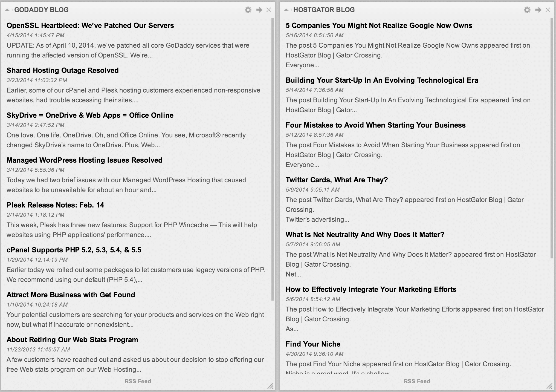Click date 1/10/2014 10:24:18 AM
The height and width of the screenshot is (392, 556).
37,305
